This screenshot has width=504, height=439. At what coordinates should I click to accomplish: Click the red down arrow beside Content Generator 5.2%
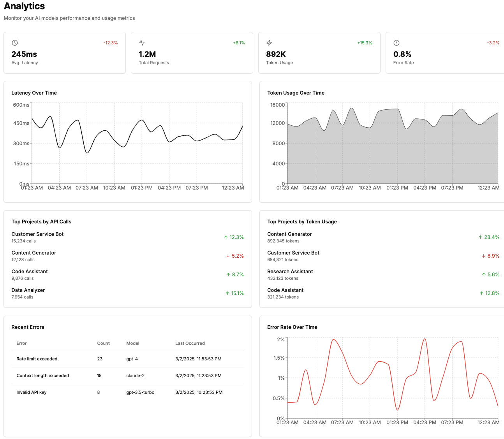228,256
